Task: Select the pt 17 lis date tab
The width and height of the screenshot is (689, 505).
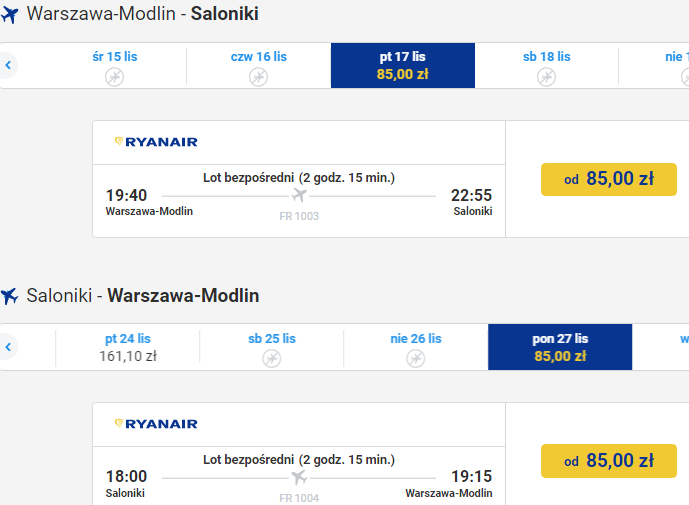Action: 403,65
